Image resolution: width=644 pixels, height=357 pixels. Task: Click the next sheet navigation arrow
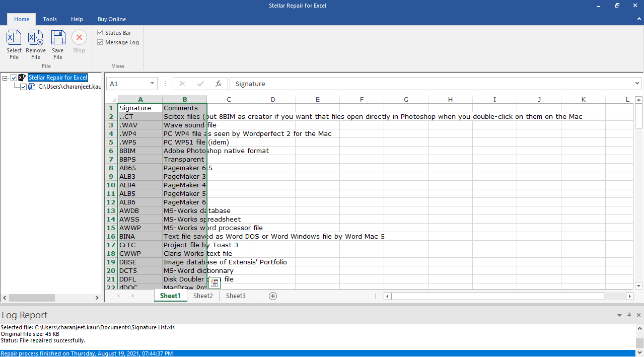(x=133, y=296)
